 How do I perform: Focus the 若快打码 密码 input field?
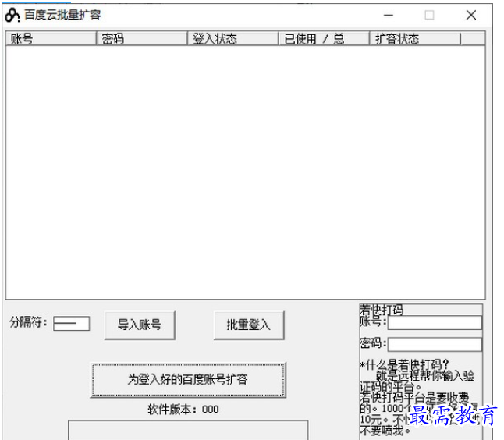coord(435,345)
